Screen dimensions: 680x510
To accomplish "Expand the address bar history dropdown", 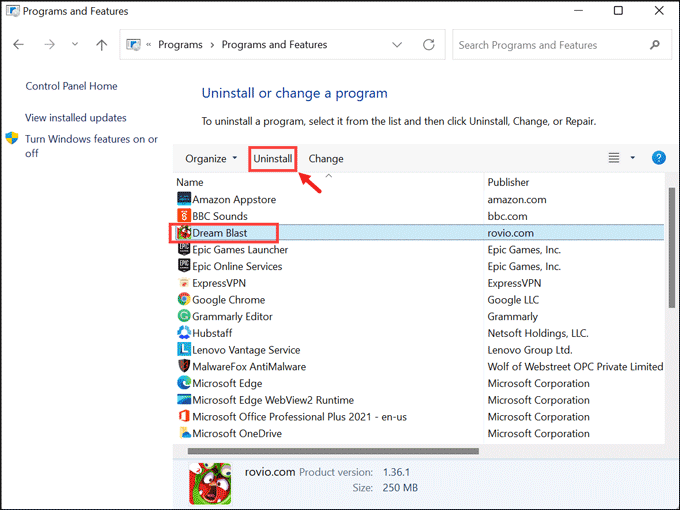I will pyautogui.click(x=398, y=45).
